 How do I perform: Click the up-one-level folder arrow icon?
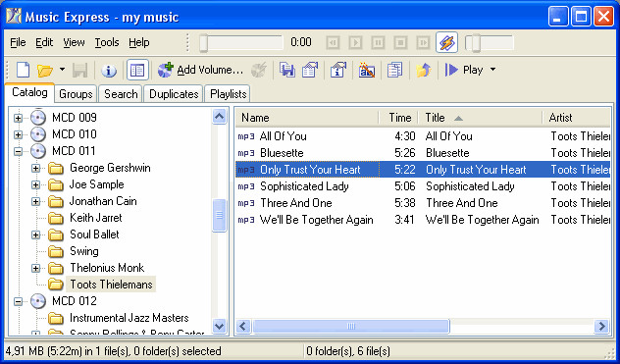coord(423,70)
